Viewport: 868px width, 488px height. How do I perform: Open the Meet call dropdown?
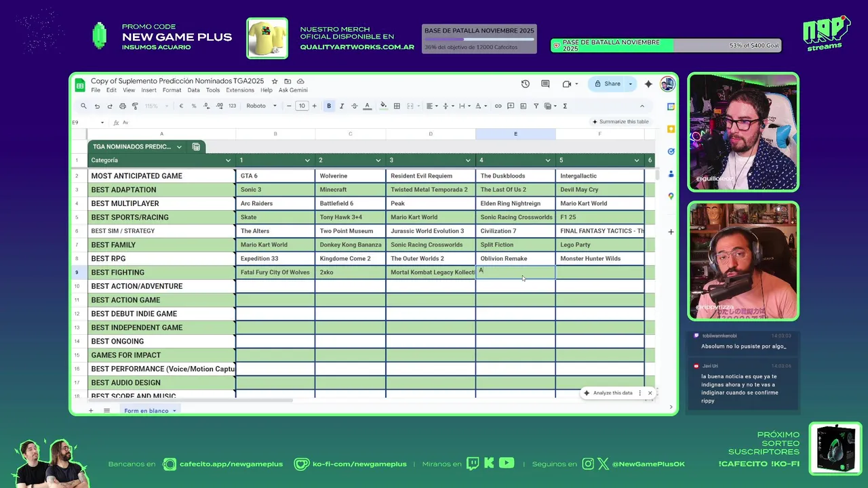point(576,84)
